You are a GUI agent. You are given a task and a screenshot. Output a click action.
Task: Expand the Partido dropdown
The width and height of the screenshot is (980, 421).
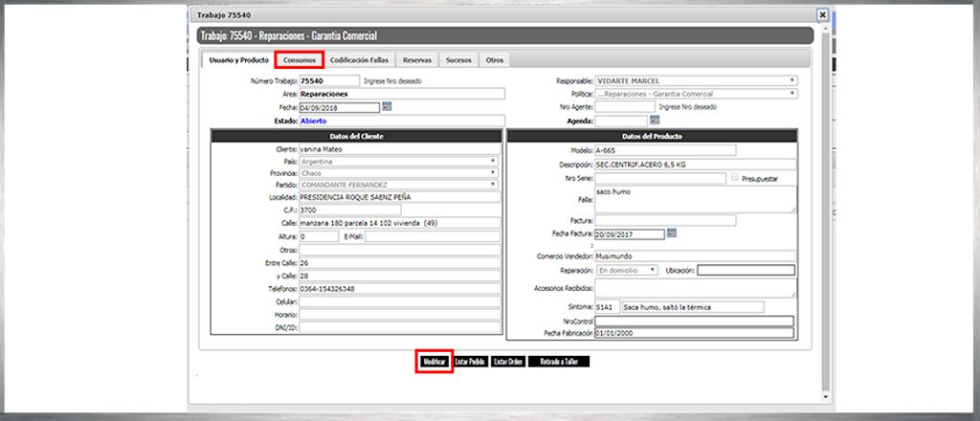click(399, 185)
